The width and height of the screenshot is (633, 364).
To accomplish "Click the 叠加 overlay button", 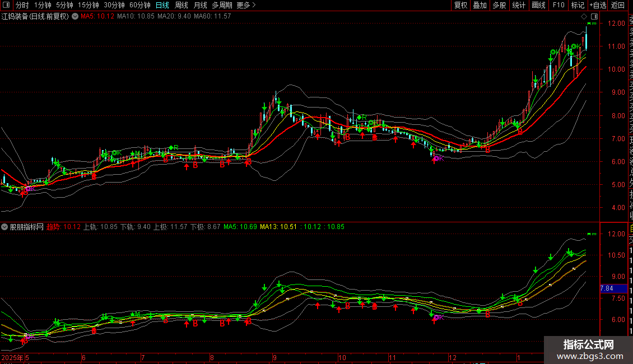I will pos(480,5).
